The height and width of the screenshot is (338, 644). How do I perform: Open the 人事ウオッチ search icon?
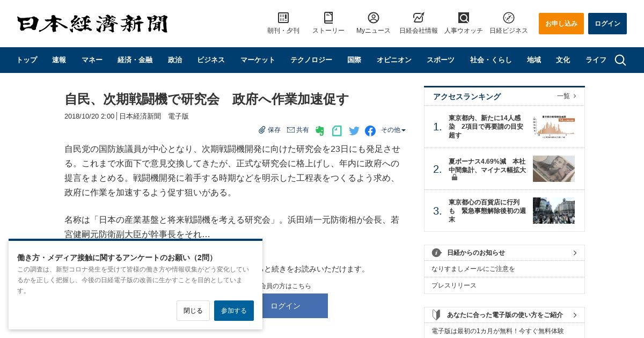coord(464,18)
